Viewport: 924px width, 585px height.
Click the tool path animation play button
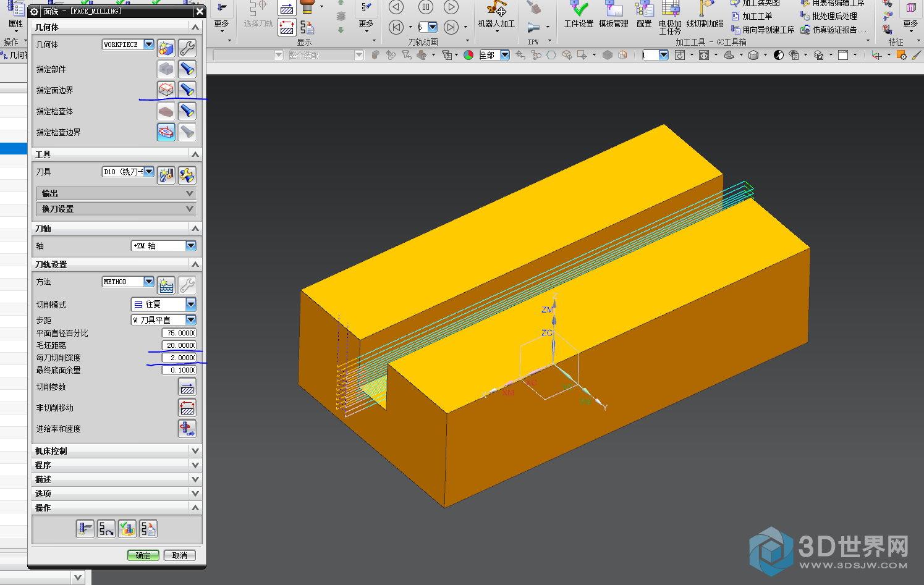452,7
